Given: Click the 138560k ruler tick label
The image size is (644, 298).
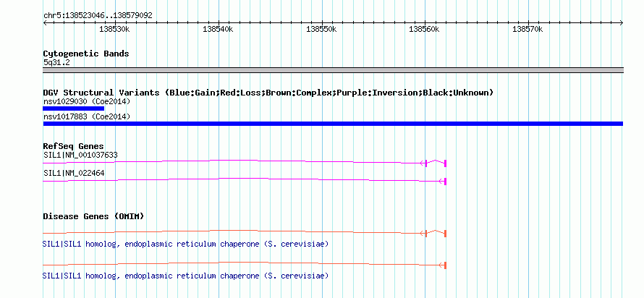Looking at the screenshot, I should click(x=424, y=30).
